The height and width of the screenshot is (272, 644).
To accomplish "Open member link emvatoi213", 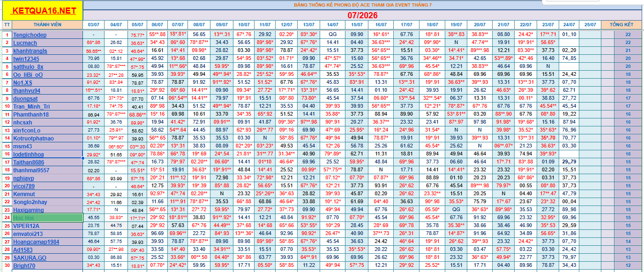I will [x=28, y=234].
